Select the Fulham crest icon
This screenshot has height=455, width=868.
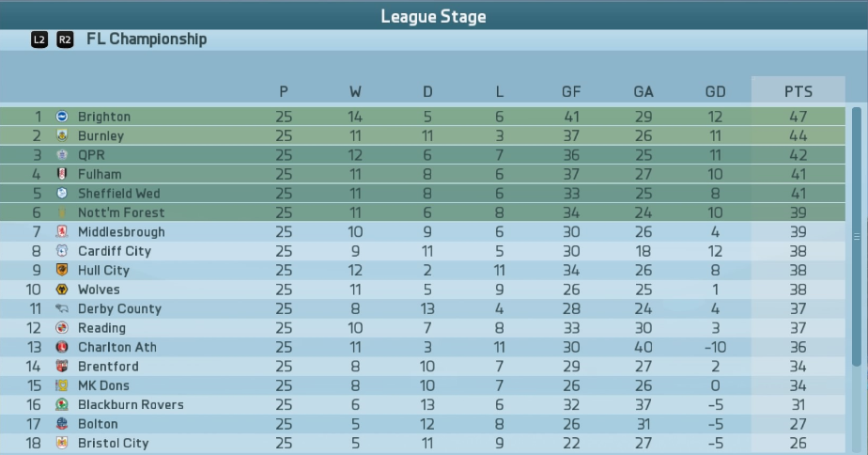pyautogui.click(x=62, y=174)
